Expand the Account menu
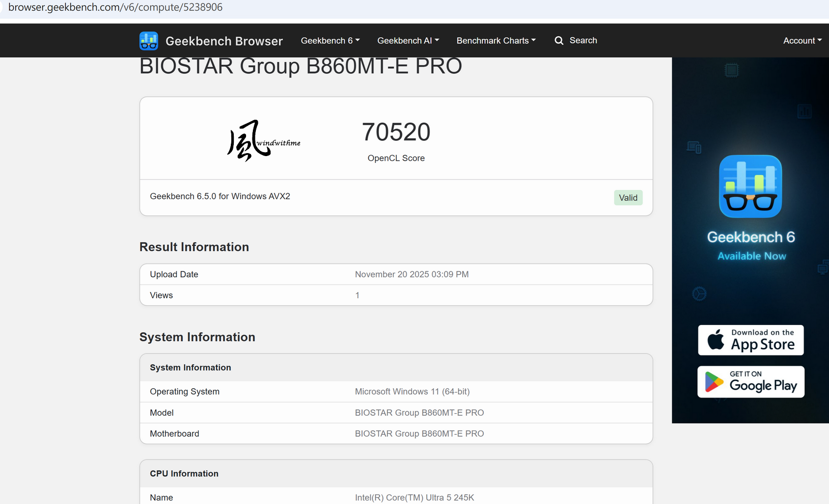This screenshot has width=829, height=504. pos(802,41)
